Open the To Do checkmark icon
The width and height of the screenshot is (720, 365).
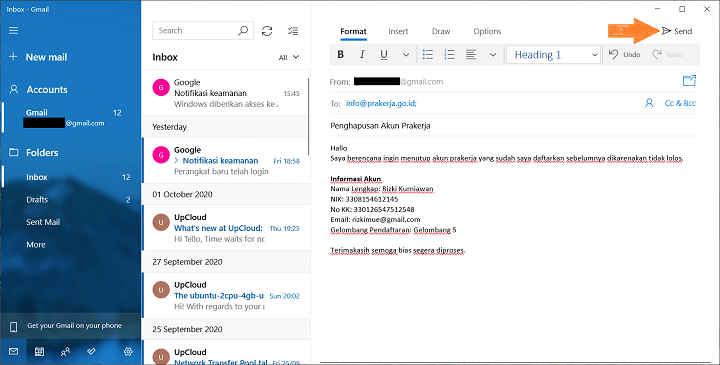(91, 352)
